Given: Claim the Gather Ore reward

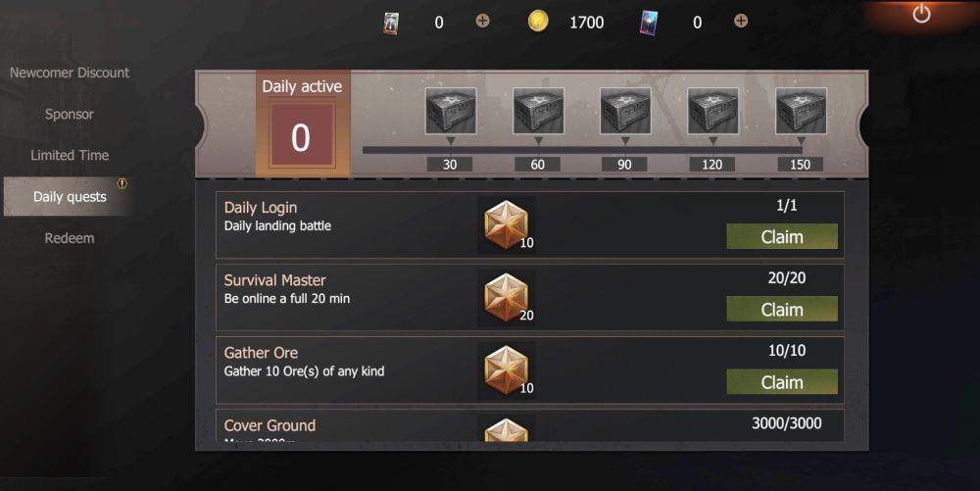Looking at the screenshot, I should 782,381.
